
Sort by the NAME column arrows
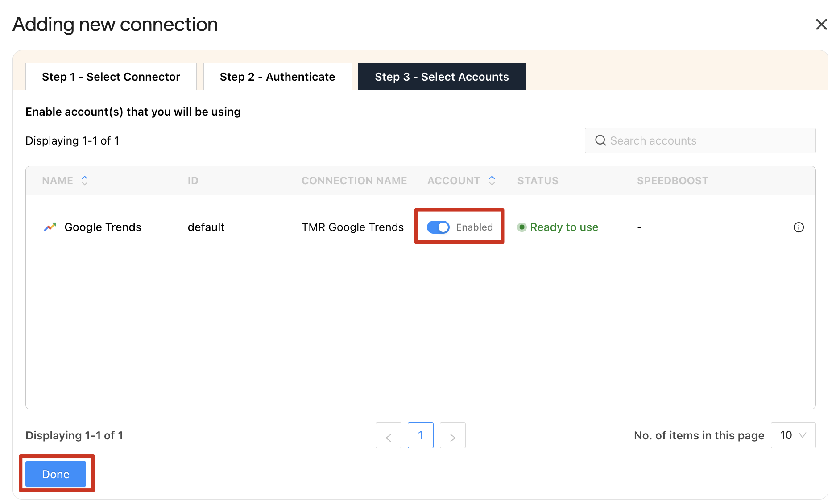[x=85, y=180]
